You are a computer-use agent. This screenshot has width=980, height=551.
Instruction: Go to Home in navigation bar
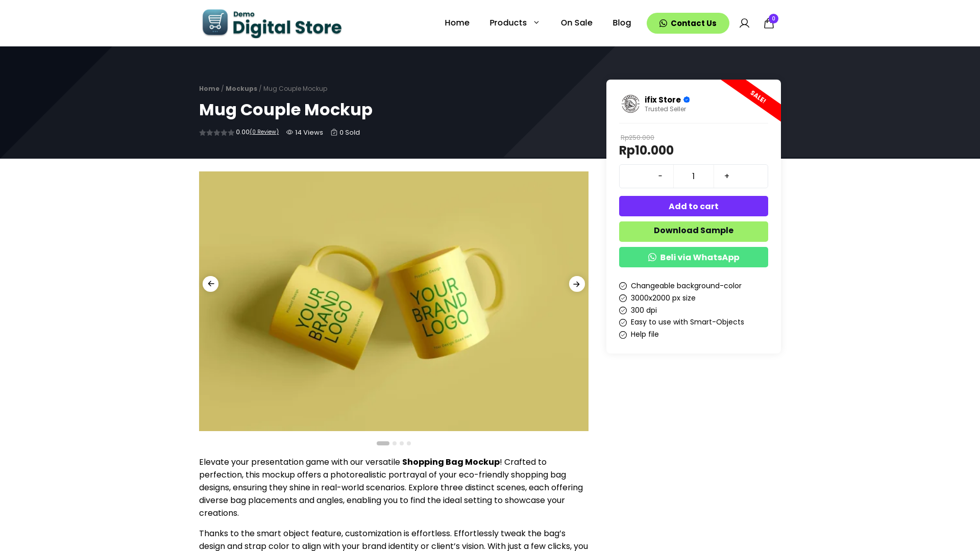coord(457,23)
